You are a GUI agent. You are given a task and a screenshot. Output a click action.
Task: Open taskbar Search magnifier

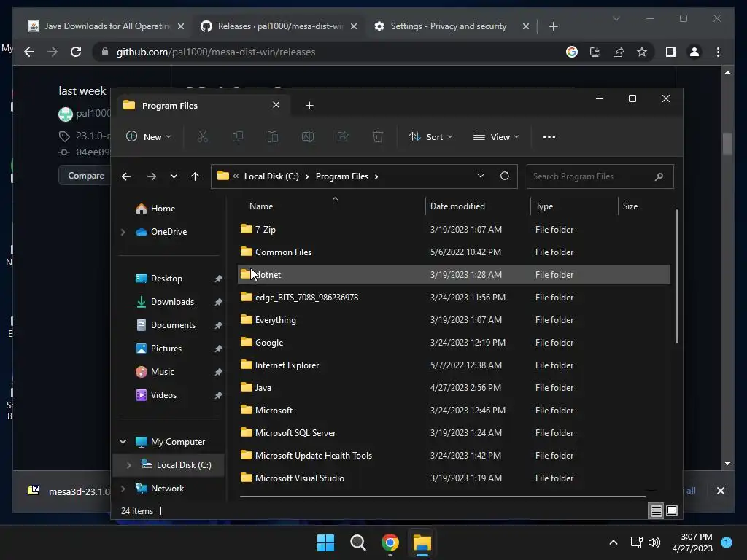(x=357, y=542)
